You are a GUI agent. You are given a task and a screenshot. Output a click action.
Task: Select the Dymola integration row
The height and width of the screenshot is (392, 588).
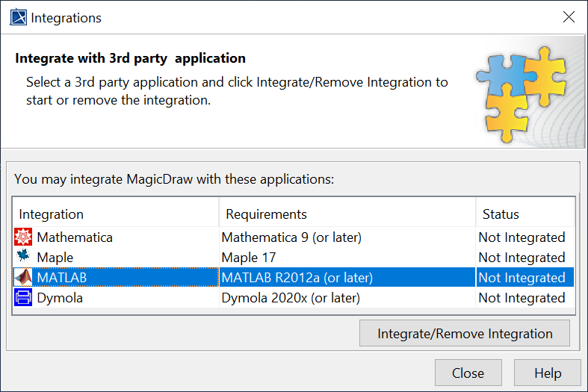(x=60, y=298)
